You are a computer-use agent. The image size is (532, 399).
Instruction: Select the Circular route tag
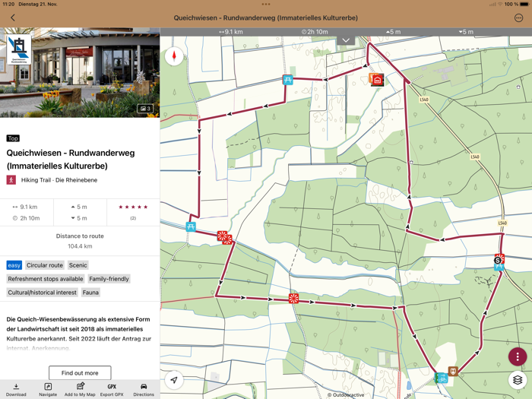(x=45, y=265)
